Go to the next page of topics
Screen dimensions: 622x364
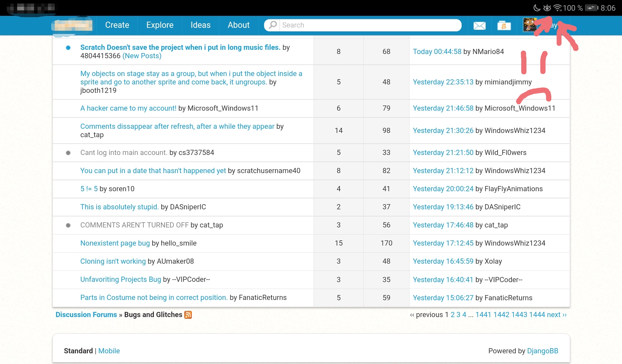[555, 314]
